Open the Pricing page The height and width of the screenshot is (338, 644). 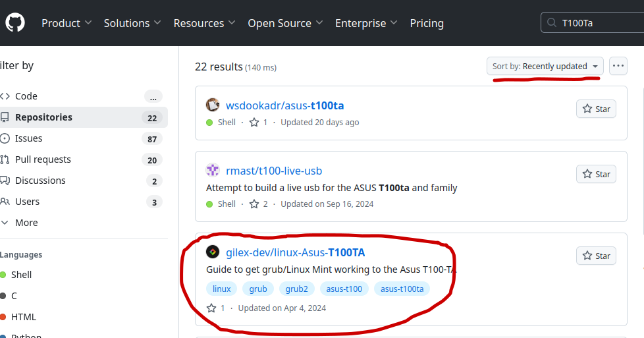(427, 23)
